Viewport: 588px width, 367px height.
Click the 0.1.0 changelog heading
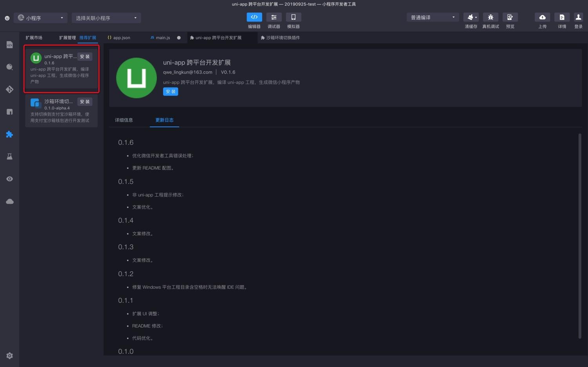tap(126, 351)
